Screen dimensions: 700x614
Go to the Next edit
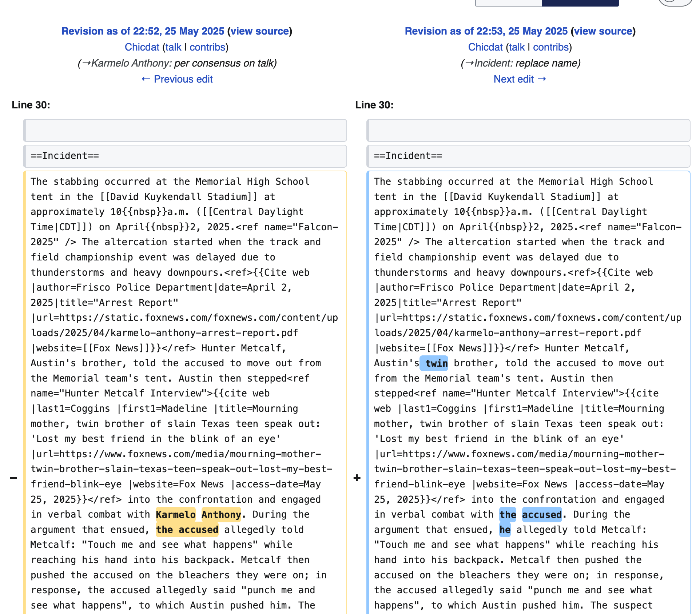pos(520,79)
